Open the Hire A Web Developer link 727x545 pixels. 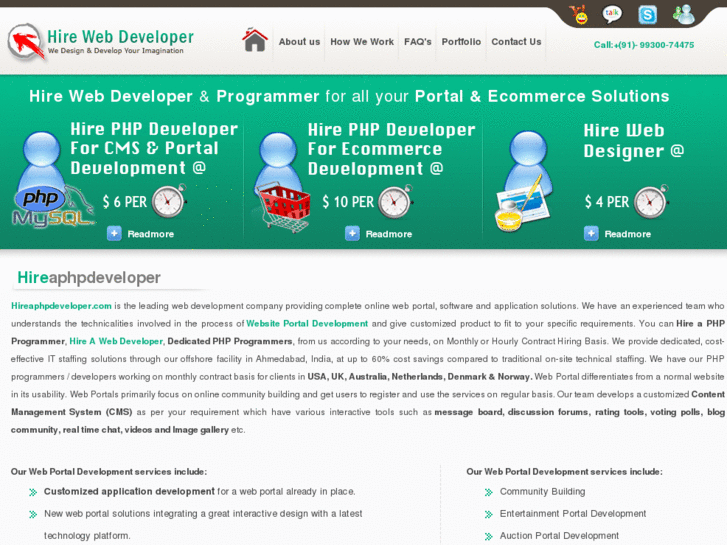[116, 341]
